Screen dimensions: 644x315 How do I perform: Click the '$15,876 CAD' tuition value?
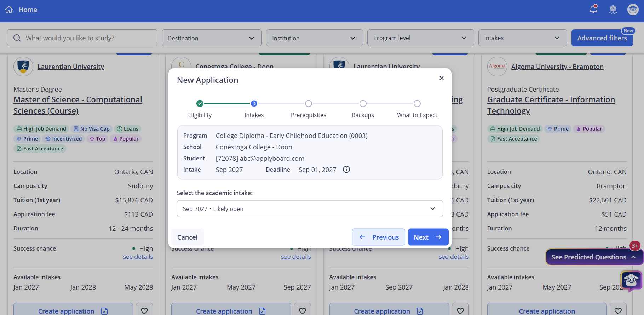pyautogui.click(x=134, y=200)
